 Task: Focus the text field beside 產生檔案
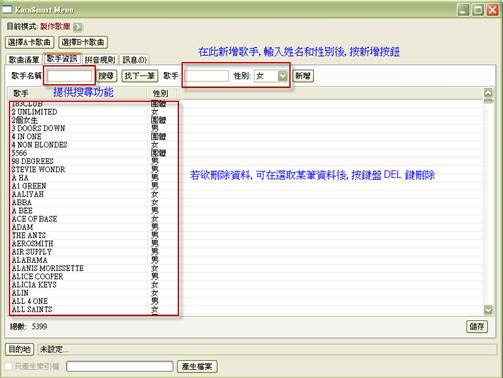point(120,366)
